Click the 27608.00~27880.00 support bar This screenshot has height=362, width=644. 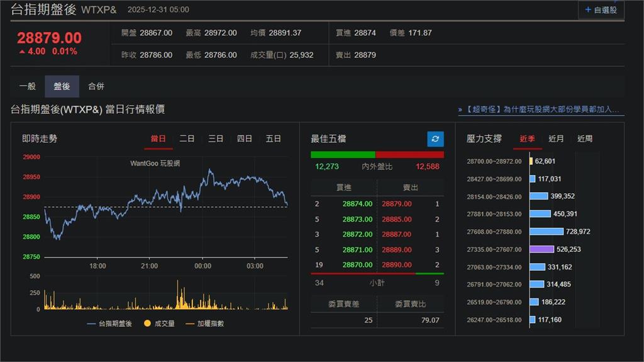[x=546, y=232]
